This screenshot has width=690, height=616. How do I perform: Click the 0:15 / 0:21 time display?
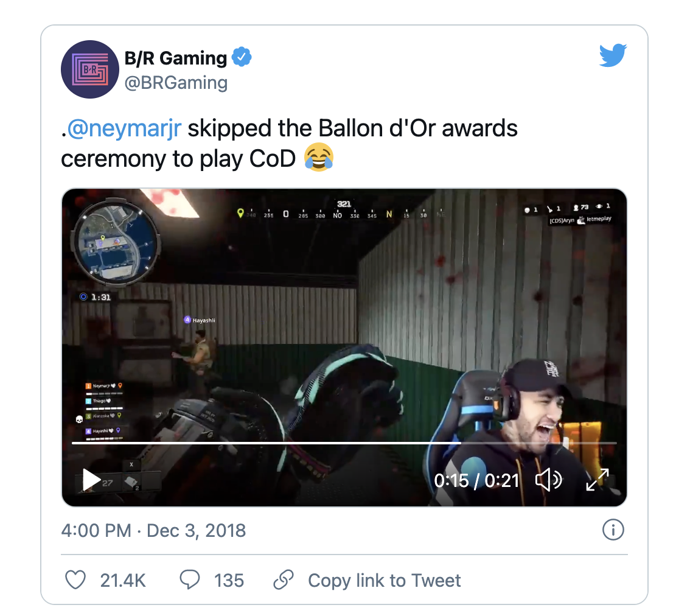coord(476,480)
